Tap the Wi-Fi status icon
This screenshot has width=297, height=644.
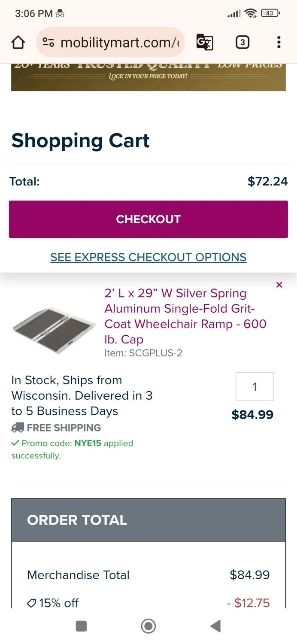(250, 13)
